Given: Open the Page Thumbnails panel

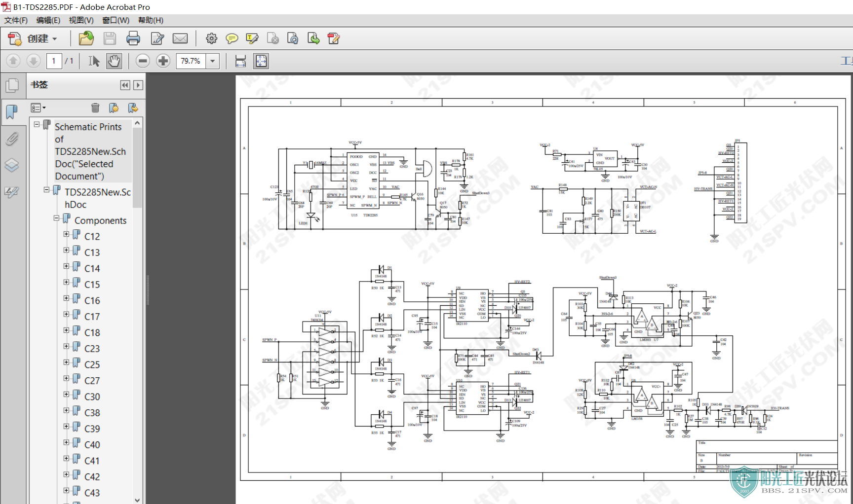Looking at the screenshot, I should pyautogui.click(x=12, y=85).
